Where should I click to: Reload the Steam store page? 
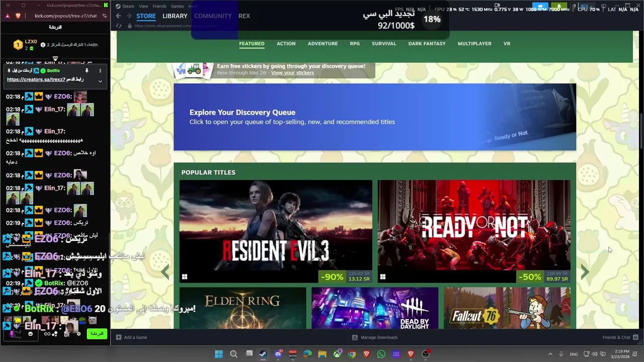pyautogui.click(x=119, y=26)
